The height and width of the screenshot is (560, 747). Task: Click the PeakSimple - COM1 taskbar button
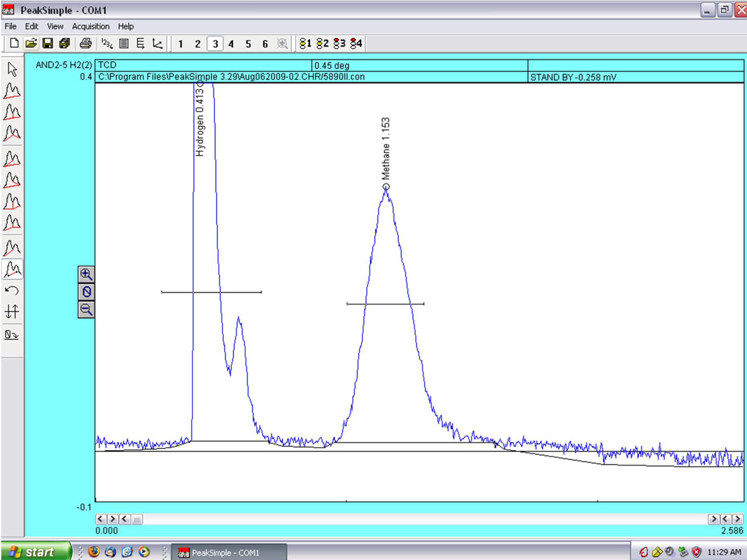pyautogui.click(x=229, y=553)
